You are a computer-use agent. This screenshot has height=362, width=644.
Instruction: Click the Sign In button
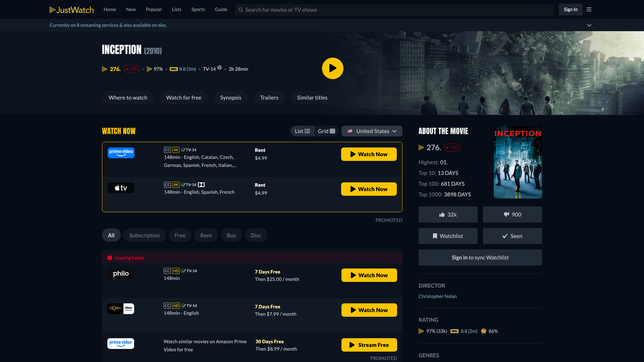tap(571, 10)
